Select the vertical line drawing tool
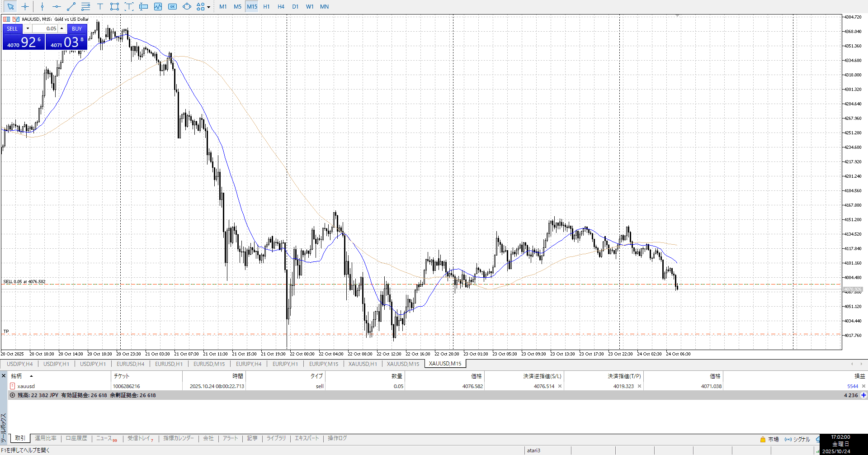Viewport: 868px width, 455px height. tap(42, 6)
